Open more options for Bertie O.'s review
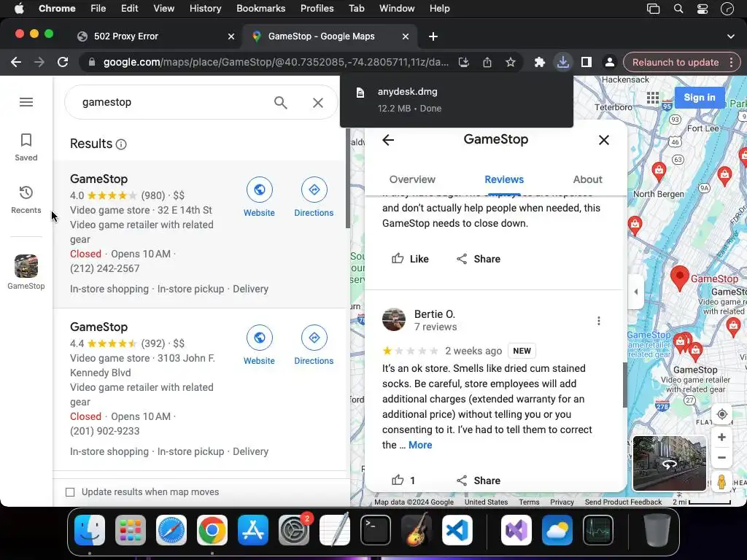This screenshot has height=560, width=747. point(598,321)
